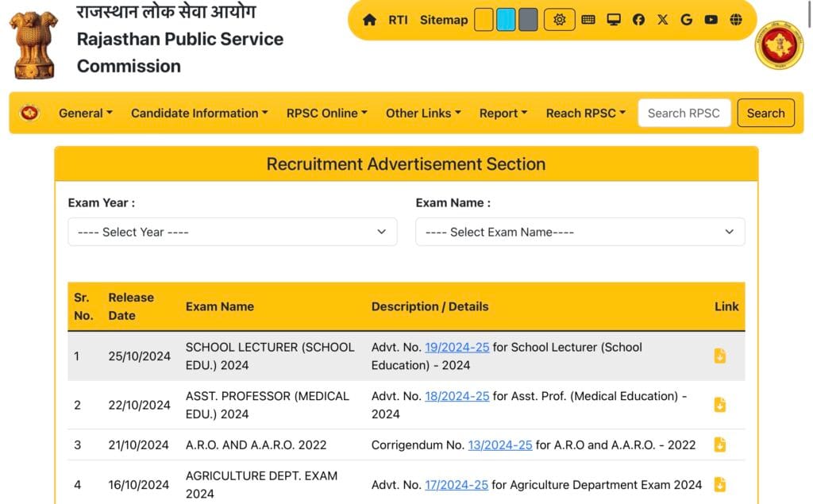
Task: Open RPSC X (Twitter) icon
Action: pyautogui.click(x=663, y=20)
